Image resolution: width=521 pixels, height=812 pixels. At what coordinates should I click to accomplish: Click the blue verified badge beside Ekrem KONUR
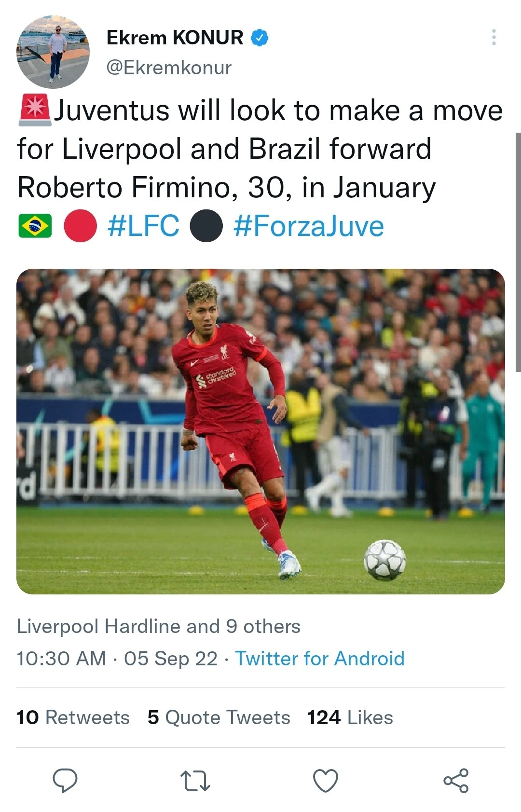(x=260, y=38)
